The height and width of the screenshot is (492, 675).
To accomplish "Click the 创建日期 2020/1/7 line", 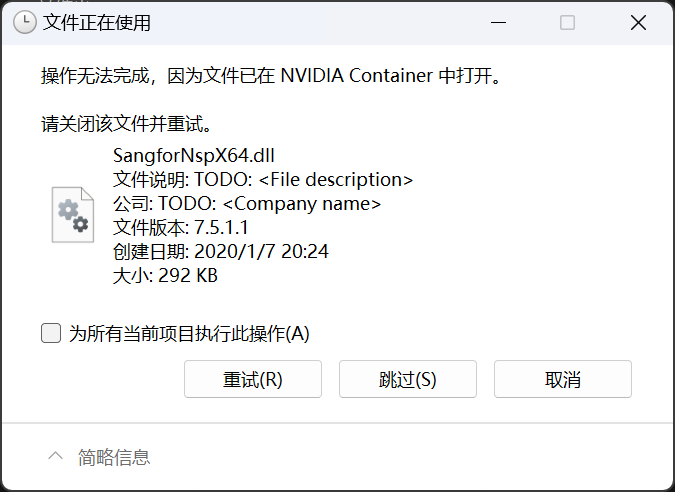I will (222, 251).
